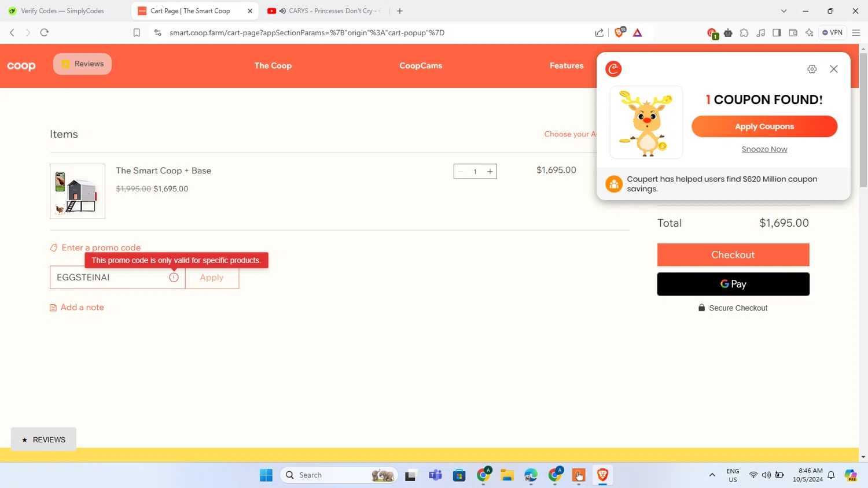868x488 pixels.
Task: Click the taskbar Search box
Action: click(x=339, y=475)
